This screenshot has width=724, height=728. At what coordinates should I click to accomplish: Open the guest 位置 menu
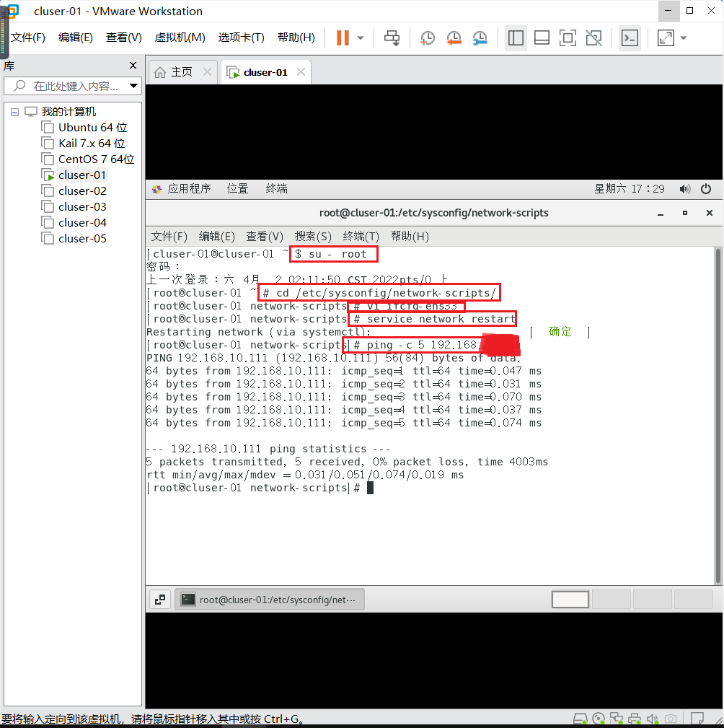pos(238,189)
